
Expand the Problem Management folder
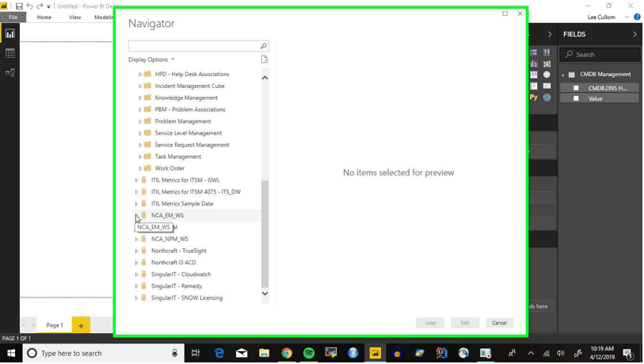141,121
